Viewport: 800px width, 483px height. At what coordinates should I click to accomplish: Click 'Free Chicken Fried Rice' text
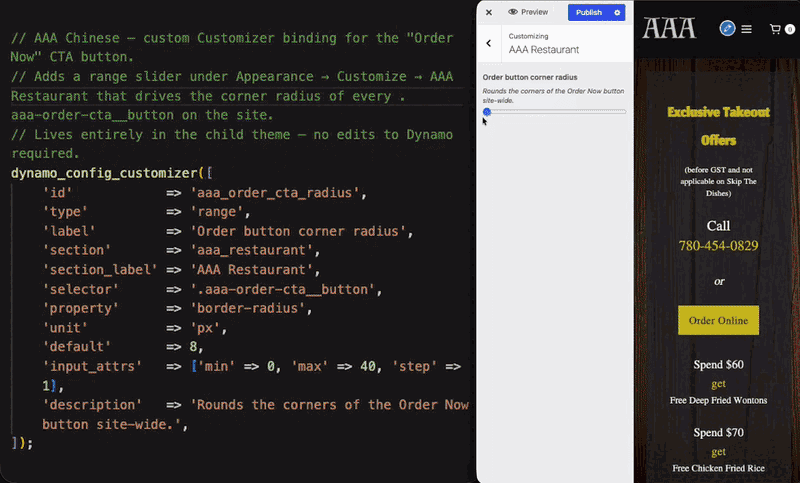coord(718,468)
